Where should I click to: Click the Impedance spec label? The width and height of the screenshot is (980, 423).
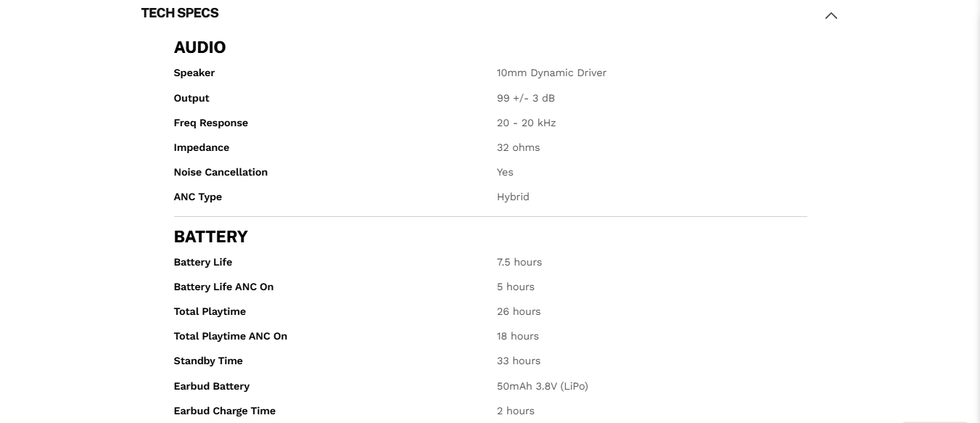202,147
